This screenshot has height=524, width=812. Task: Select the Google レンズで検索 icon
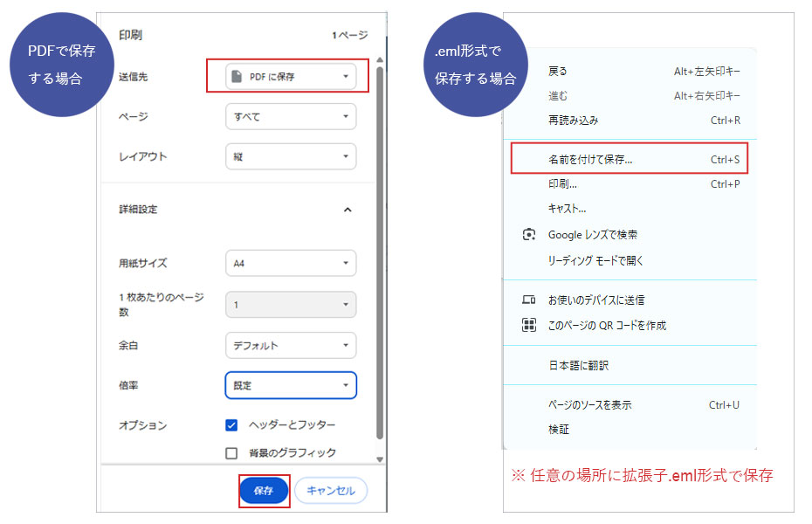[x=527, y=235]
